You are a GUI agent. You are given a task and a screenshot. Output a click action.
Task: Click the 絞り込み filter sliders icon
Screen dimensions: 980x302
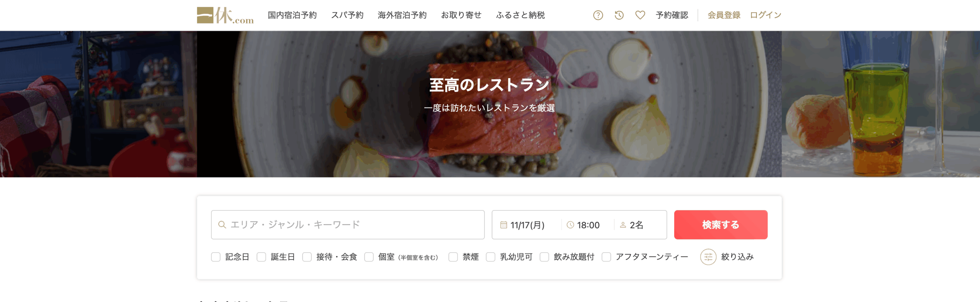tap(708, 257)
